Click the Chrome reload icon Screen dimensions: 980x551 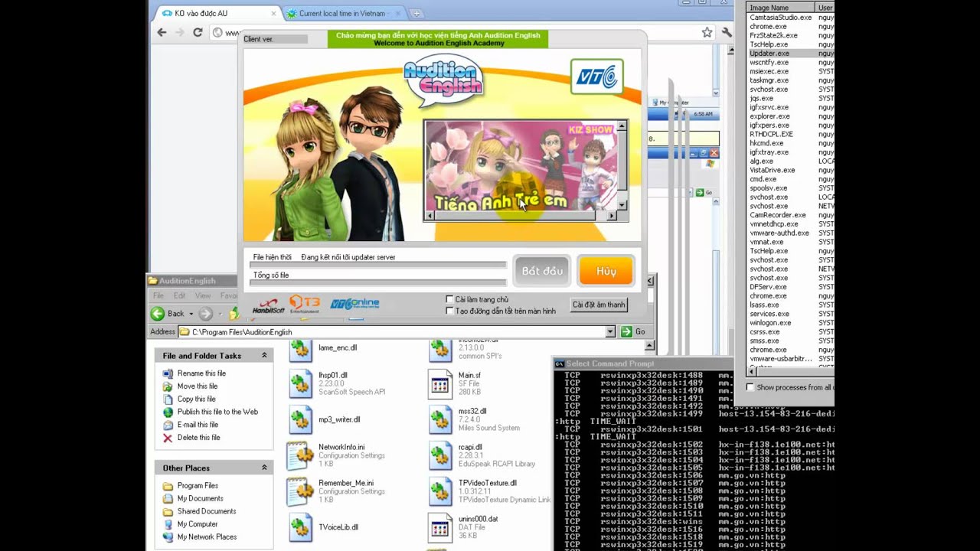pyautogui.click(x=198, y=32)
